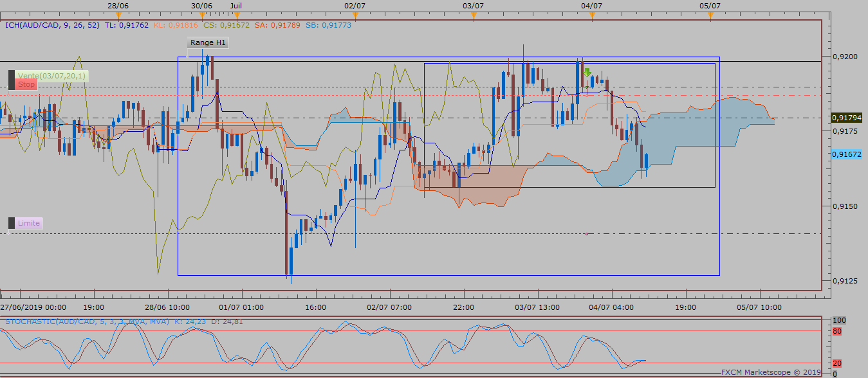Screen dimensions: 868x378
Task: Click the red 20 stochastic level label
Action: (838, 363)
